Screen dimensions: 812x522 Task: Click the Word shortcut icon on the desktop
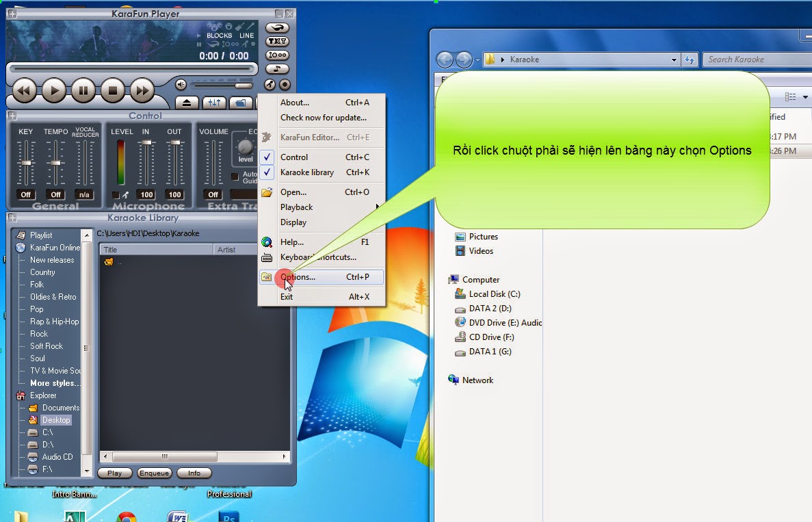178,517
